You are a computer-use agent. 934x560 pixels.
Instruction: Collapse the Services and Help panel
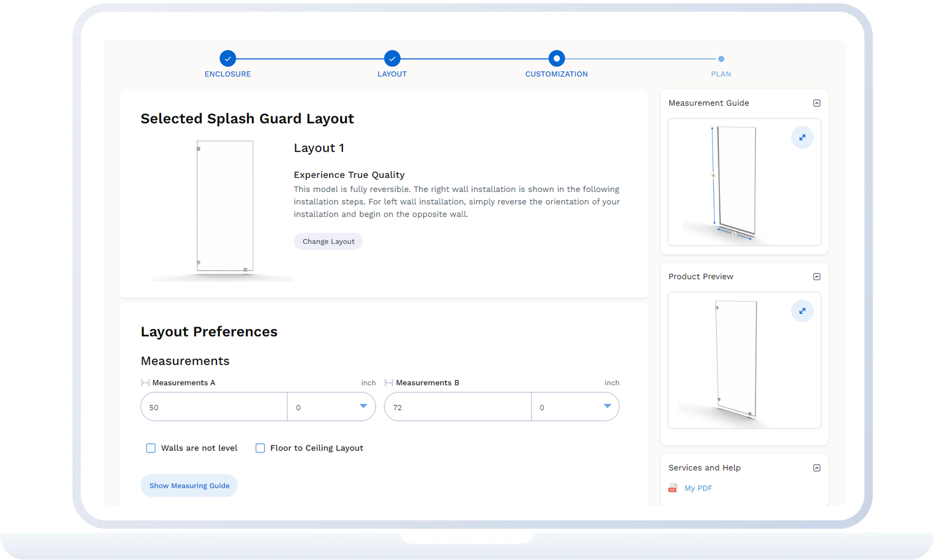coord(816,468)
